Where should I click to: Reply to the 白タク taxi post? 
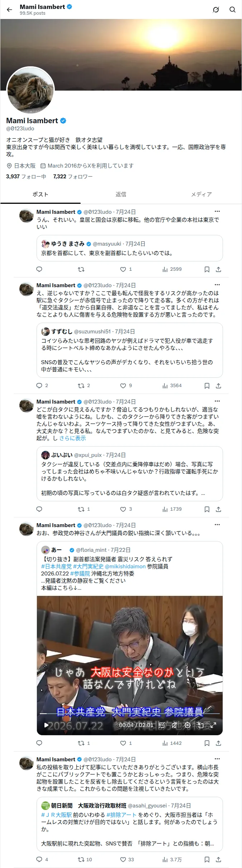39,509
